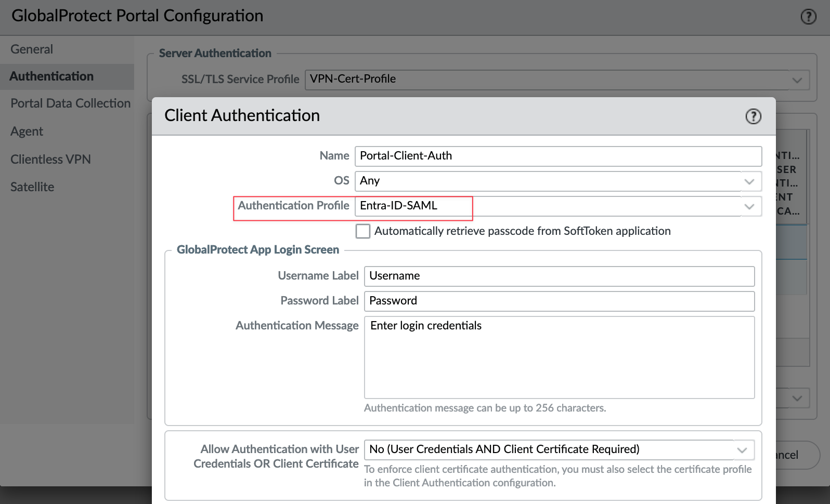Open Allow Authentication with User Credentials dropdown
Screen dimensions: 830x504
tap(742, 450)
